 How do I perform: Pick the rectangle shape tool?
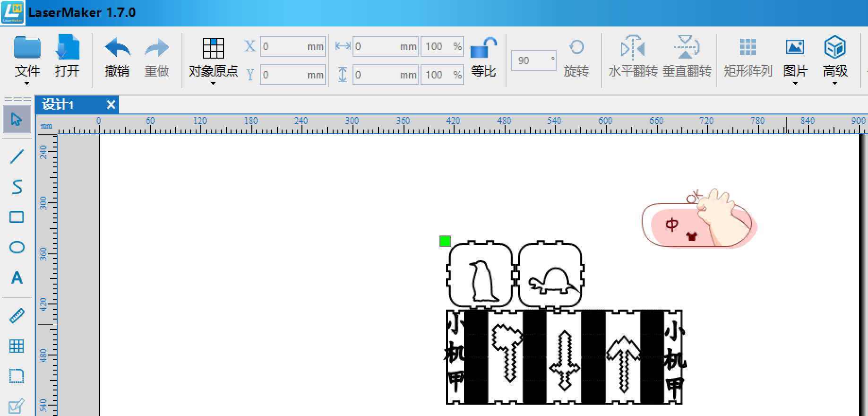tap(17, 217)
